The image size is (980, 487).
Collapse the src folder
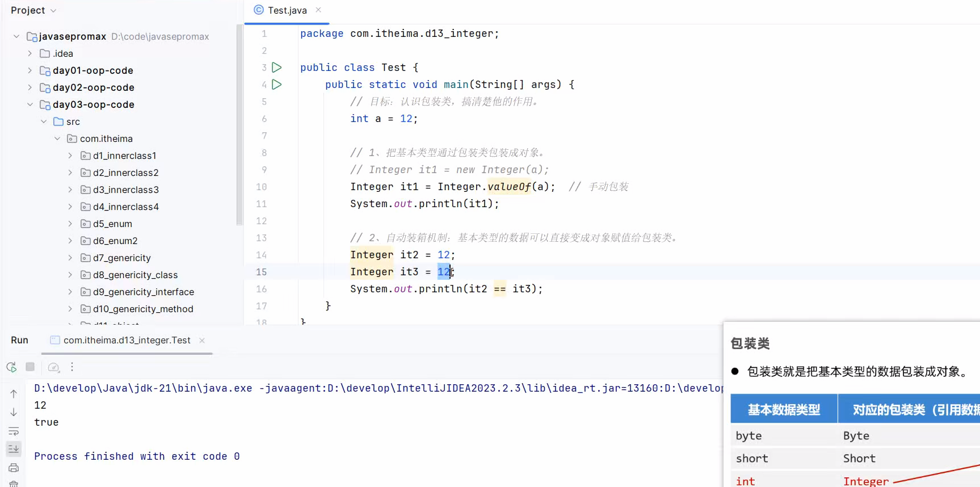pyautogui.click(x=44, y=121)
